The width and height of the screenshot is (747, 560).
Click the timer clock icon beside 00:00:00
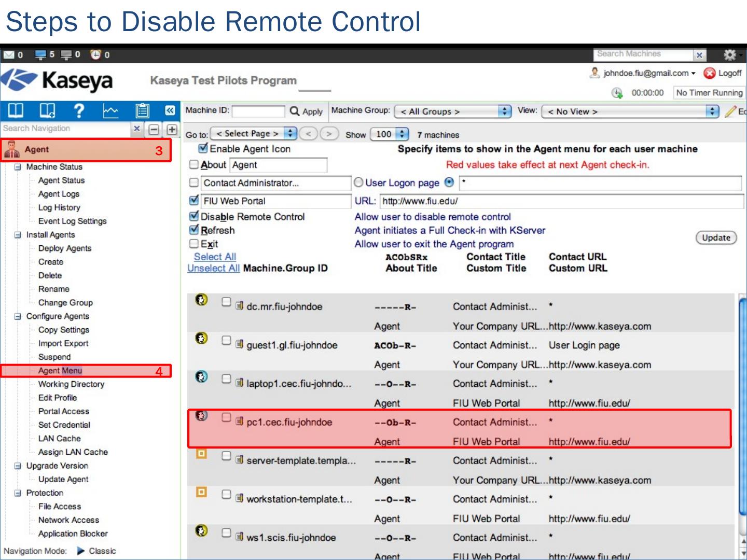tap(617, 93)
